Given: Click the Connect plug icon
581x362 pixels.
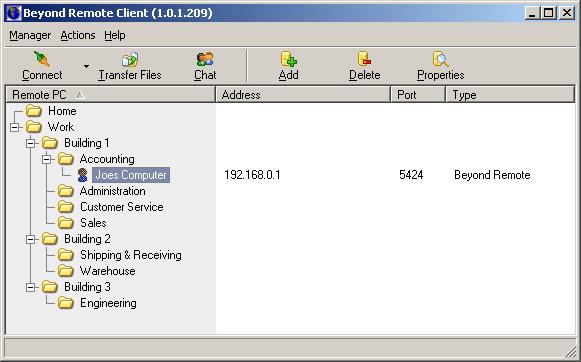Looking at the screenshot, I should [42, 59].
